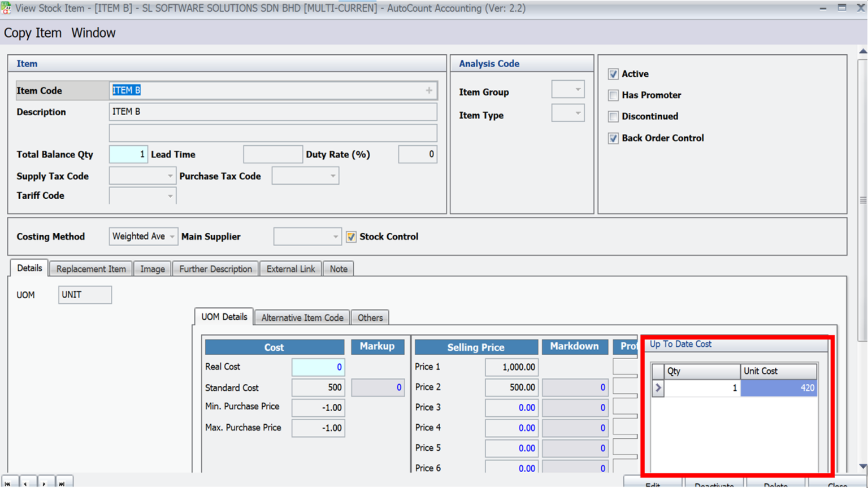Click the Price 4 selling price field

click(511, 428)
